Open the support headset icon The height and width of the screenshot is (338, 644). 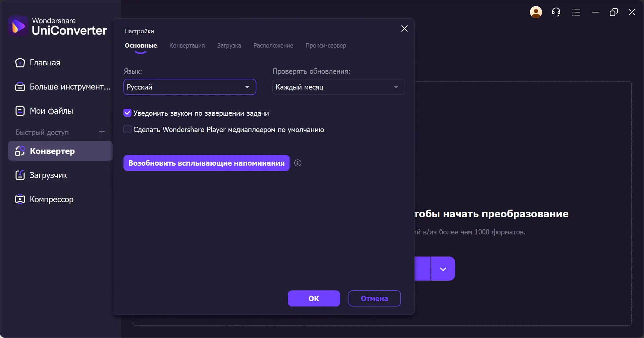tap(556, 12)
